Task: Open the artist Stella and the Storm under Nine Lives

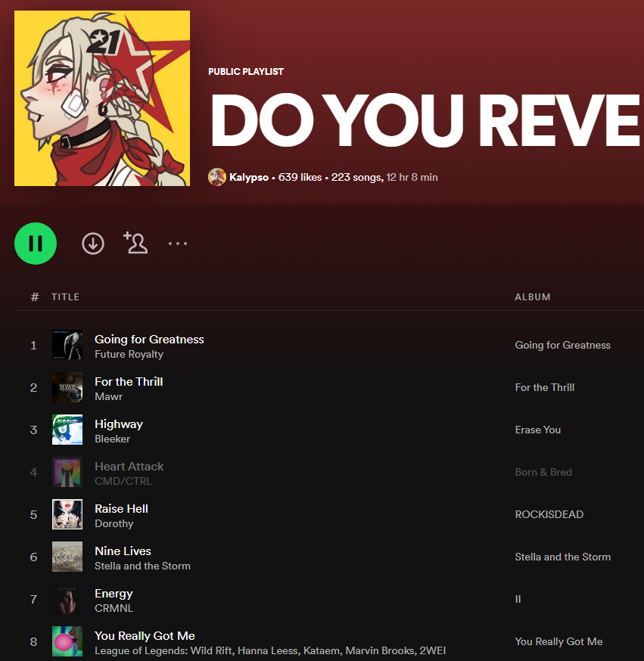Action: [142, 566]
